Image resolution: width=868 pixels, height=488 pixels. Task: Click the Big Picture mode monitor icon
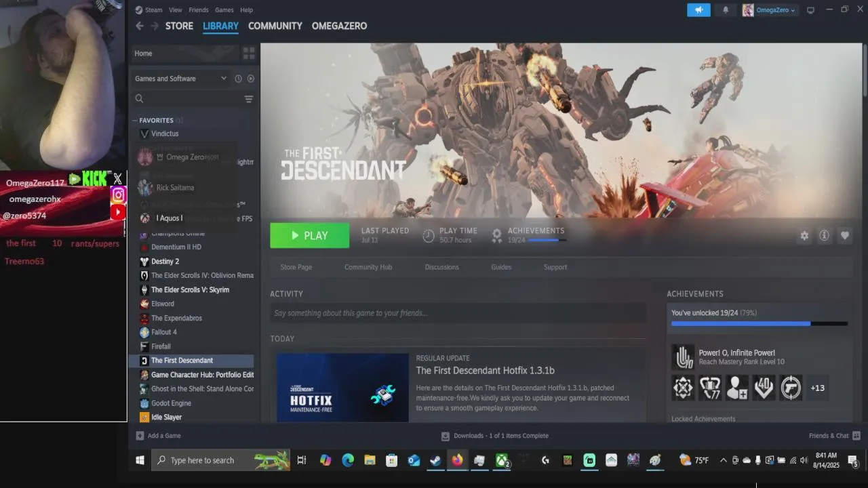coord(810,10)
